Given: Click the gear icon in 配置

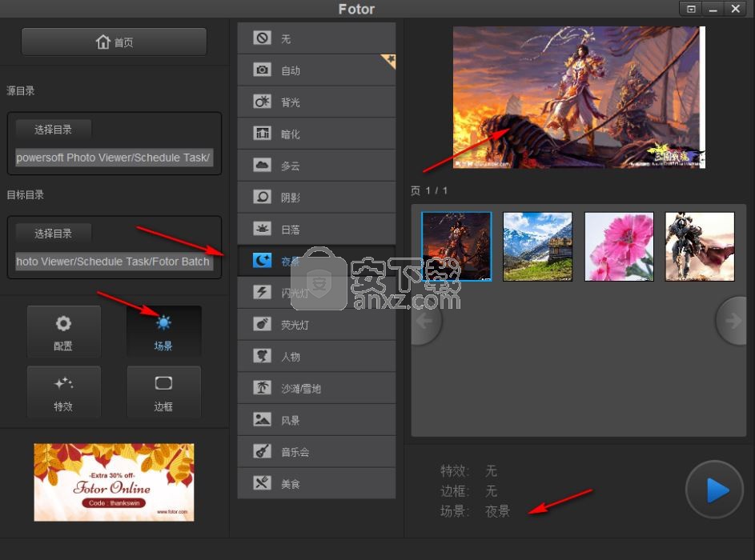Looking at the screenshot, I should 63,323.
